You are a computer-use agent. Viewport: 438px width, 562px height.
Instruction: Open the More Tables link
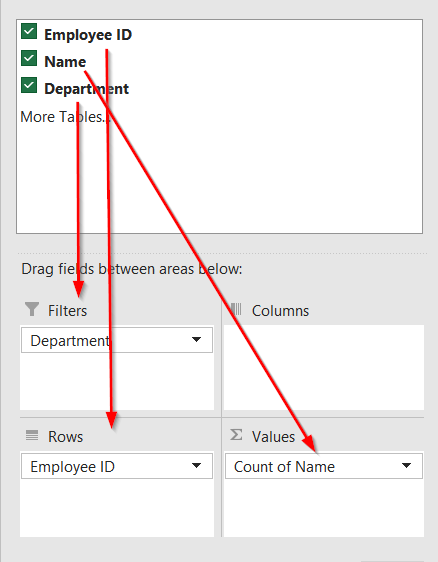pos(65,117)
